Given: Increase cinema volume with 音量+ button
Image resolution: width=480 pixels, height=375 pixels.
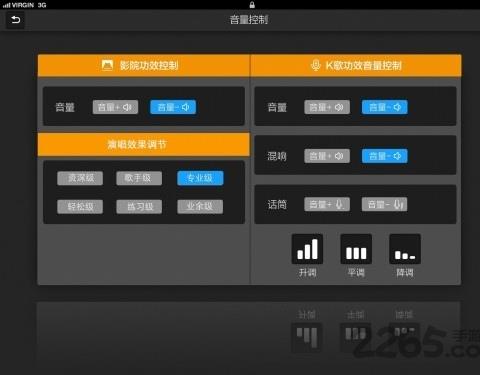Looking at the screenshot, I should pyautogui.click(x=115, y=107).
